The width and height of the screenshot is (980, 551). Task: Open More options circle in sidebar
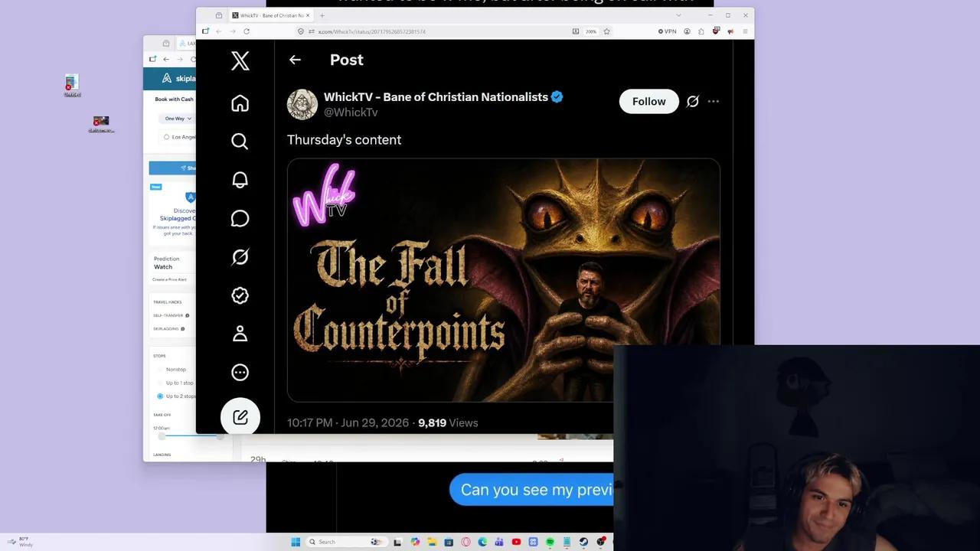(240, 373)
